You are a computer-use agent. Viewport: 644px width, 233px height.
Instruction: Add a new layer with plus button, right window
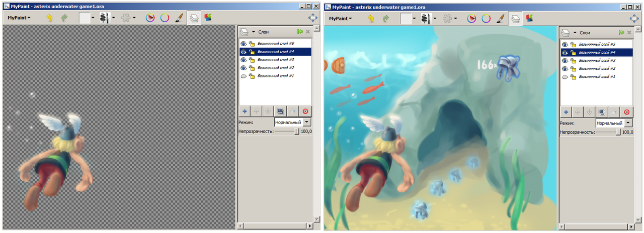pyautogui.click(x=566, y=111)
